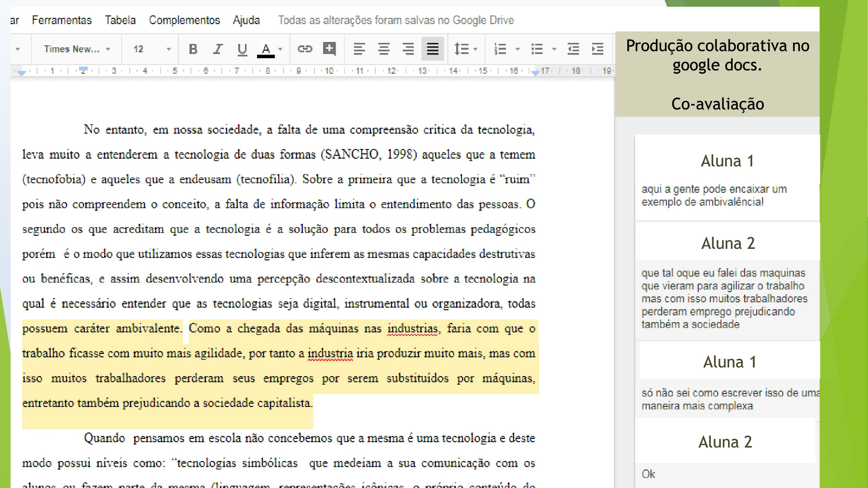The width and height of the screenshot is (868, 488).
Task: Align text to the right
Action: coord(408,49)
